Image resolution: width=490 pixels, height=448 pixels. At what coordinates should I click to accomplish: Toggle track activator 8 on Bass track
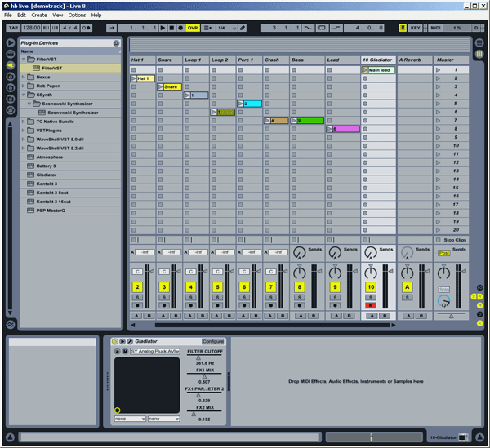(x=300, y=287)
